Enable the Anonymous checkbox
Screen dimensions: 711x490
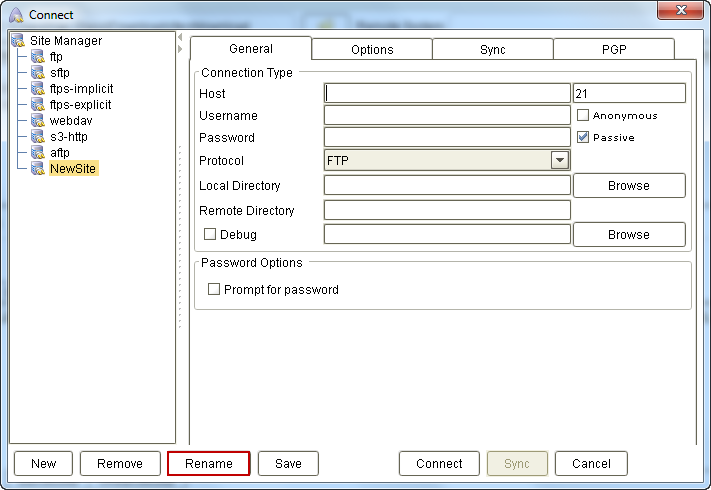tap(583, 116)
